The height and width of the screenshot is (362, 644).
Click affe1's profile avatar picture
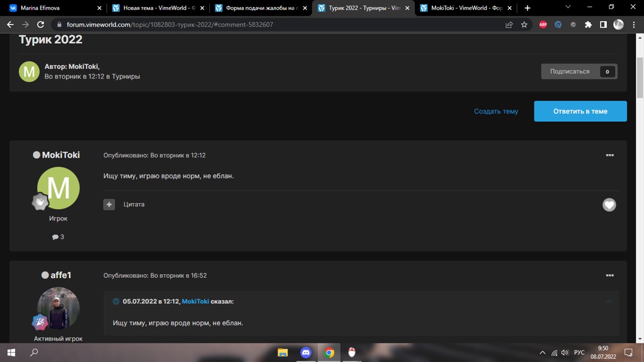58,308
